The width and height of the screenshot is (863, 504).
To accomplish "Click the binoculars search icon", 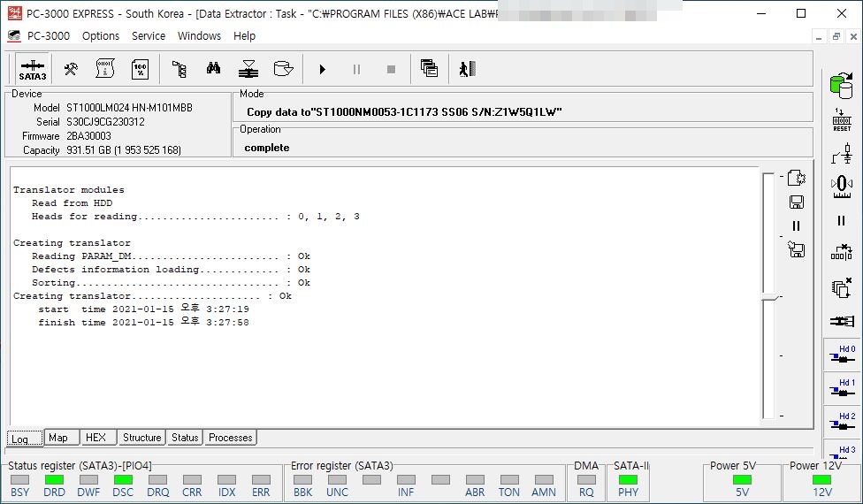I will coord(214,69).
